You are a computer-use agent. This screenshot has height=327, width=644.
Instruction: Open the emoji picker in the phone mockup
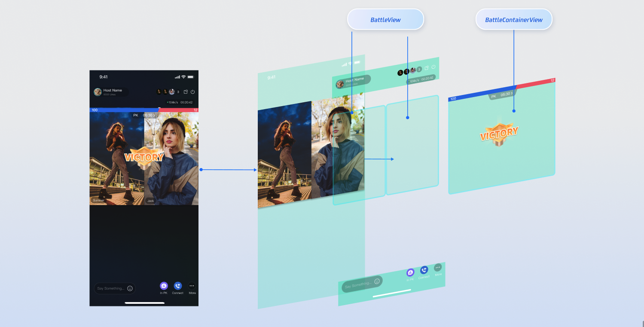(x=130, y=288)
